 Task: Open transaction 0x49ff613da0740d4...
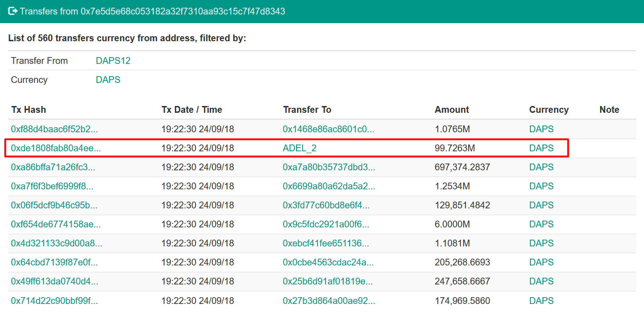pyautogui.click(x=54, y=281)
